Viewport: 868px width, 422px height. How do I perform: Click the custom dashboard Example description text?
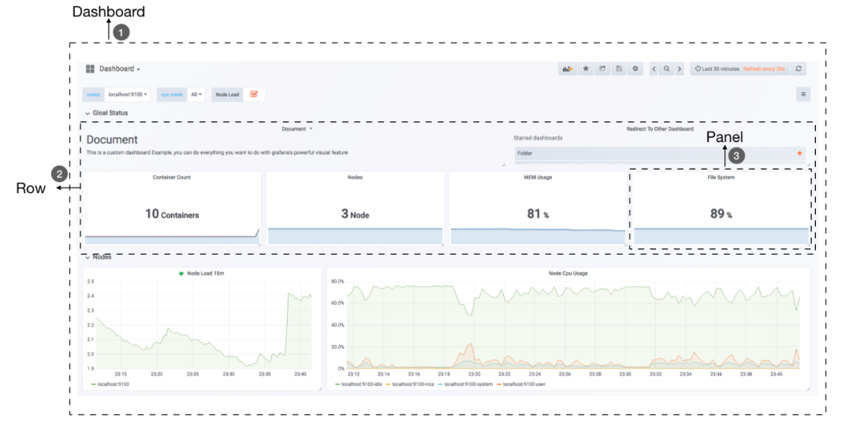pyautogui.click(x=218, y=151)
